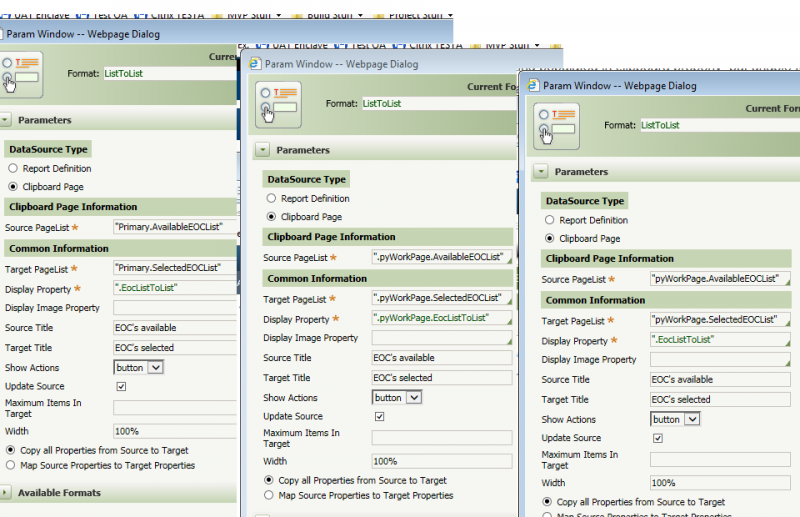Click Width field 100% in left window
The image size is (800, 517).
175,431
